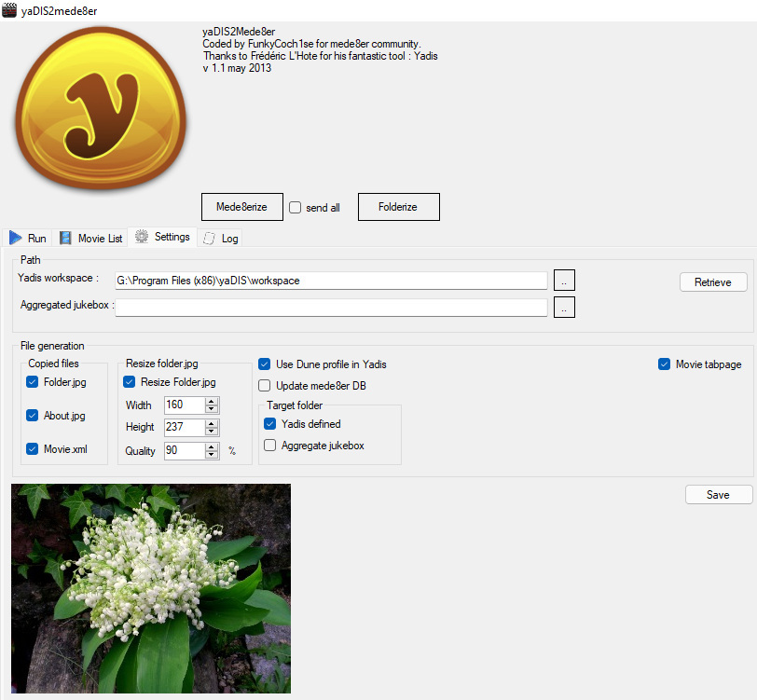Click the Quality field showing 90

coord(185,450)
